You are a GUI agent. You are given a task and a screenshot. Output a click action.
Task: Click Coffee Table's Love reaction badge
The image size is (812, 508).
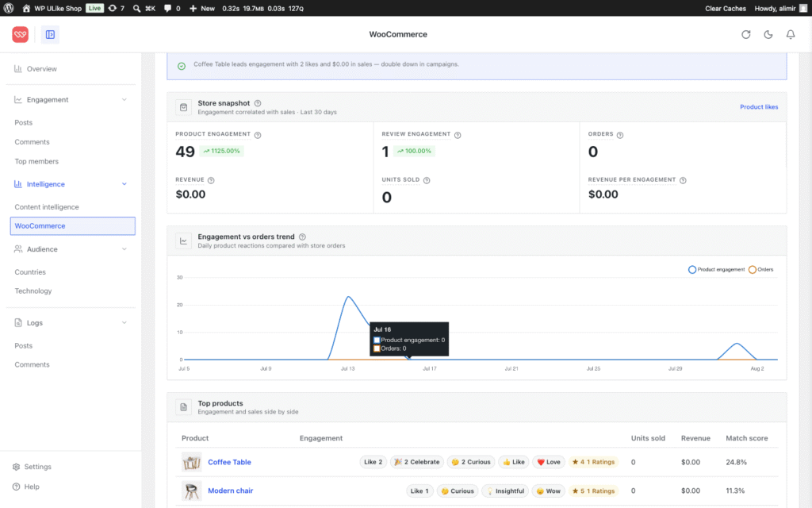[549, 463]
